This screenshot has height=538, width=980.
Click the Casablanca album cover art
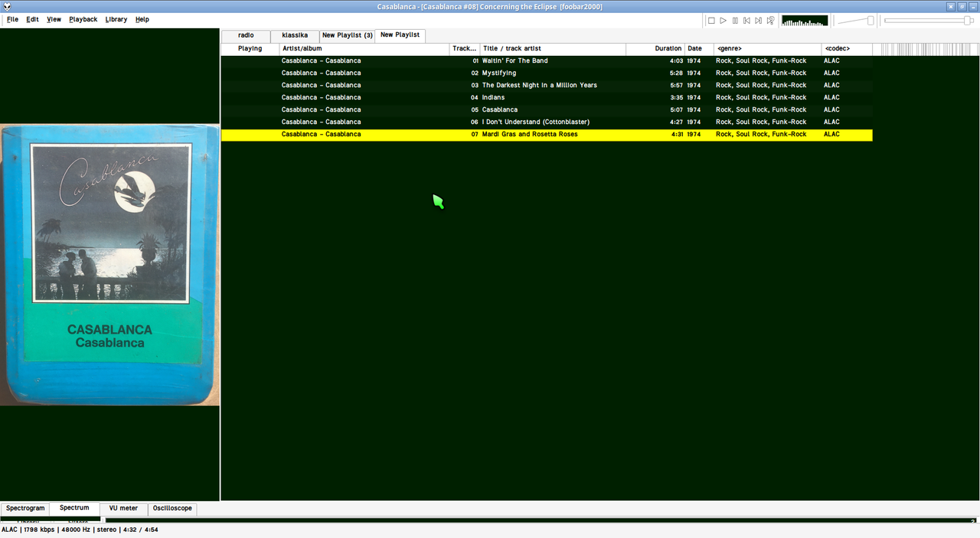tap(109, 265)
